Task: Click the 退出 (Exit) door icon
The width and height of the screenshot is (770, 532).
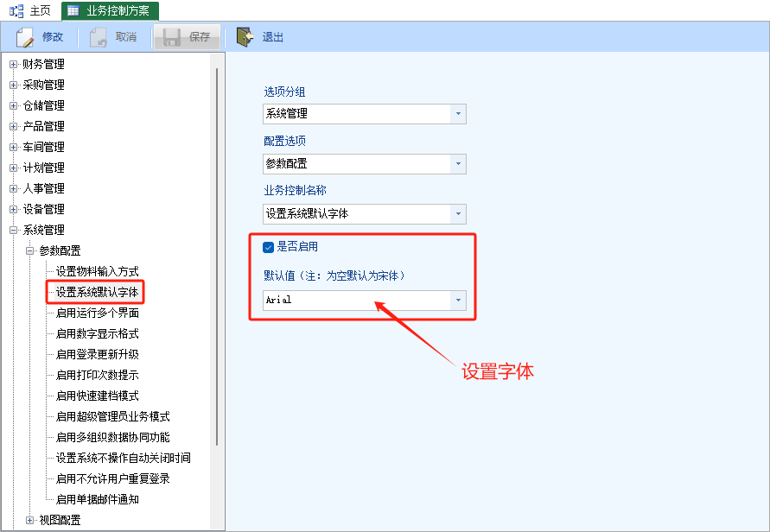Action: pyautogui.click(x=245, y=37)
